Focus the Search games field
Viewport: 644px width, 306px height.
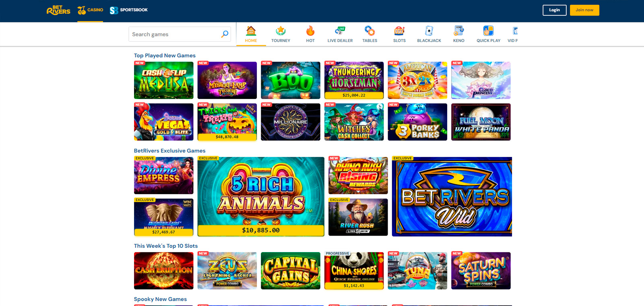[x=180, y=34]
